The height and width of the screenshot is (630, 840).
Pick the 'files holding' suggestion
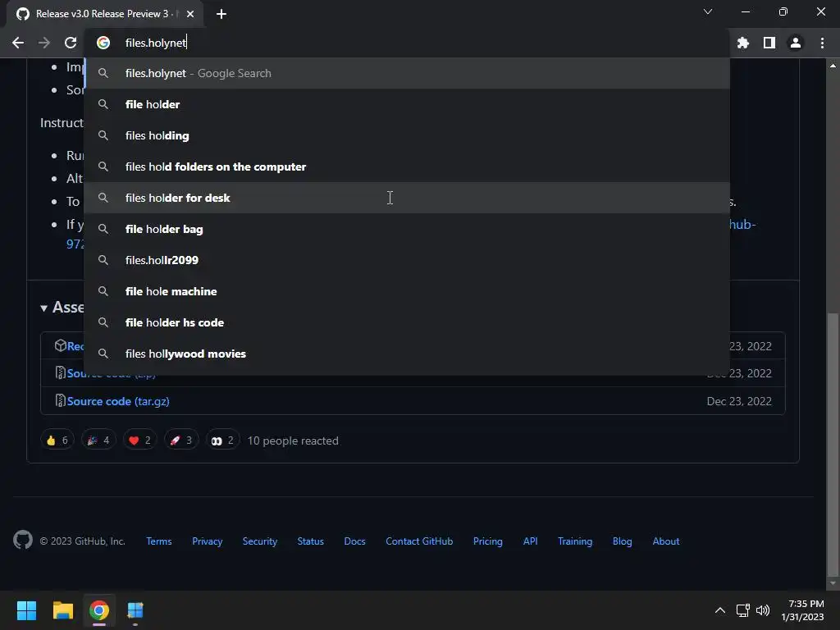407,135
